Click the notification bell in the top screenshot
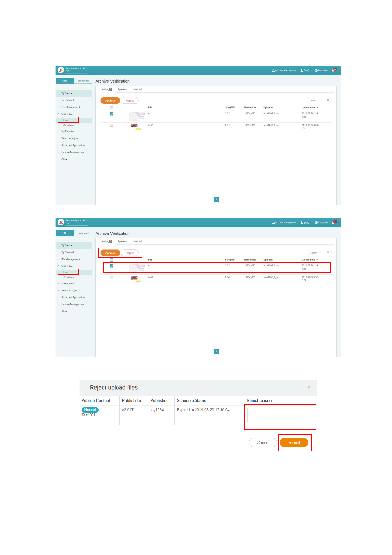 (333, 70)
